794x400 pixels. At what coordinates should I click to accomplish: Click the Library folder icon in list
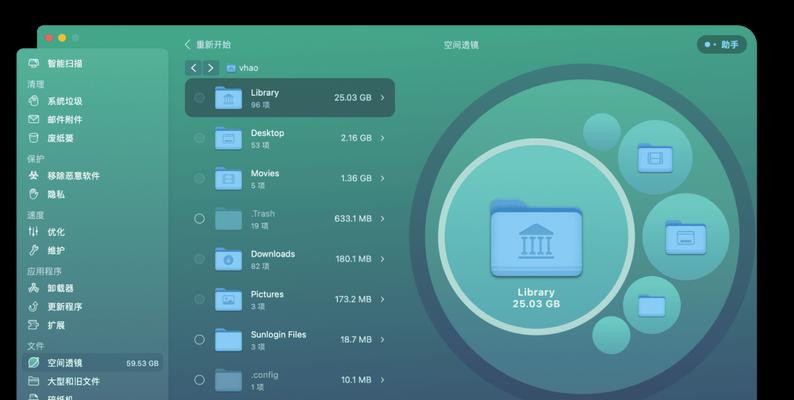[x=228, y=98]
